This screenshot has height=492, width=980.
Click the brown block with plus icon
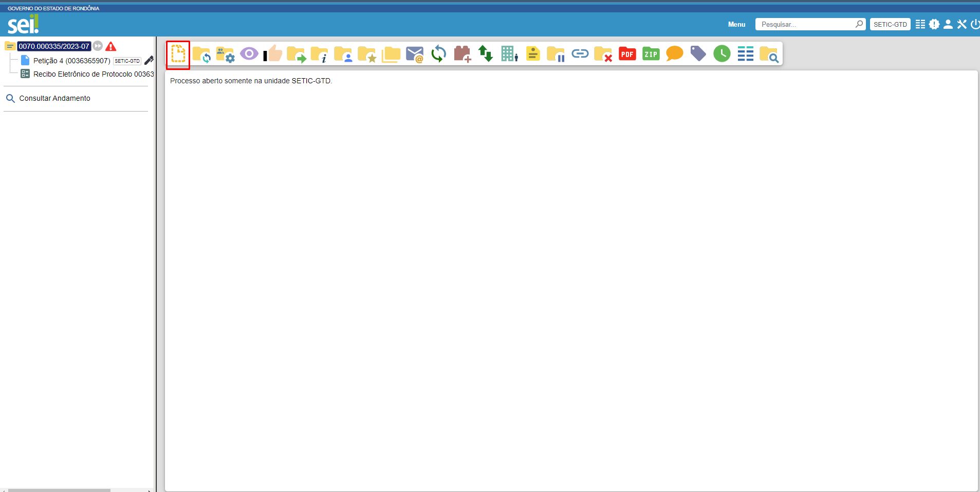pyautogui.click(x=463, y=54)
